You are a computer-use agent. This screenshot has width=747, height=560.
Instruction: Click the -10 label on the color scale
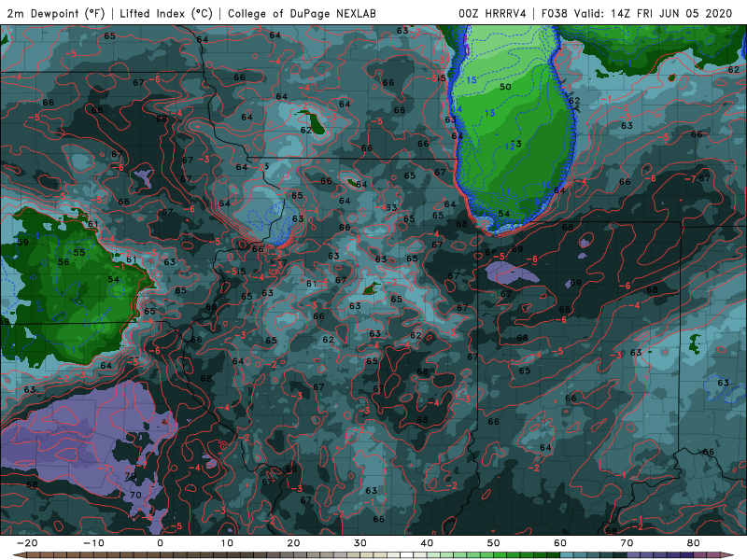93,543
